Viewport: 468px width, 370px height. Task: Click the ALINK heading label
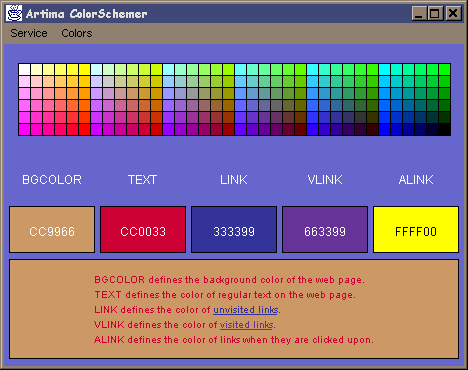click(x=416, y=180)
